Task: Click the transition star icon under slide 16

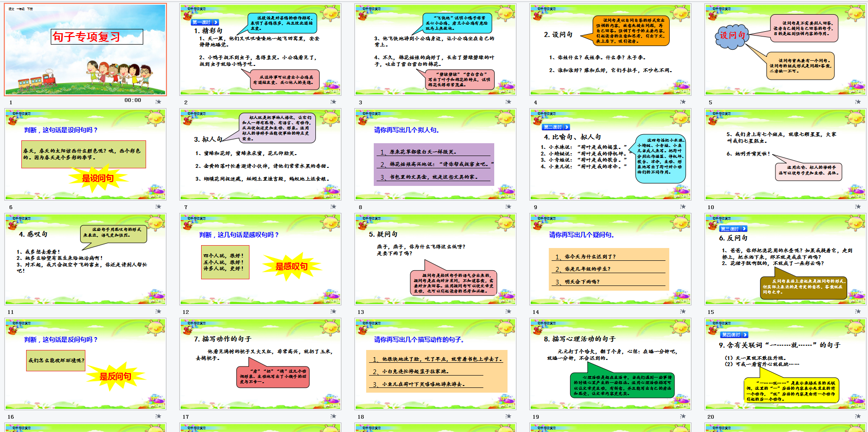Action: [x=158, y=416]
